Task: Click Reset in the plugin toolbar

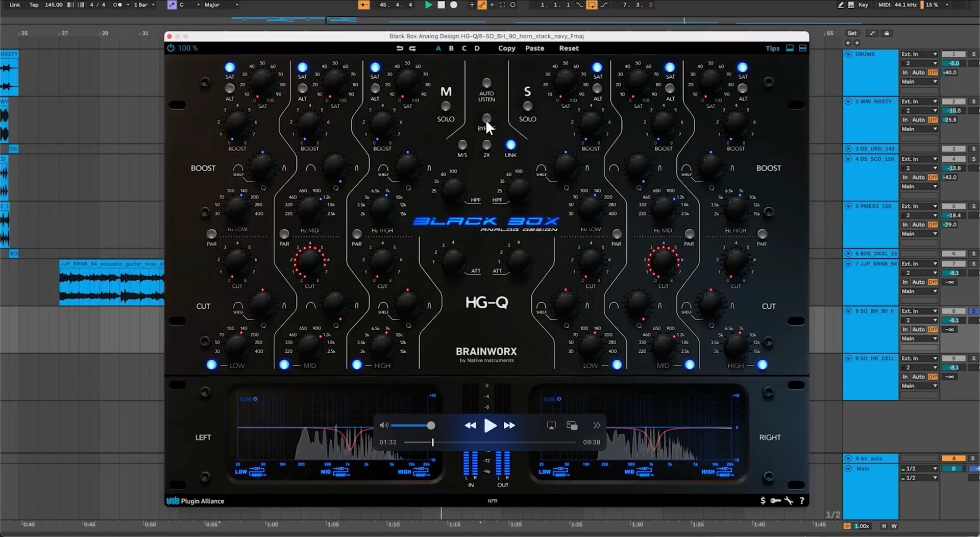Action: [x=569, y=48]
